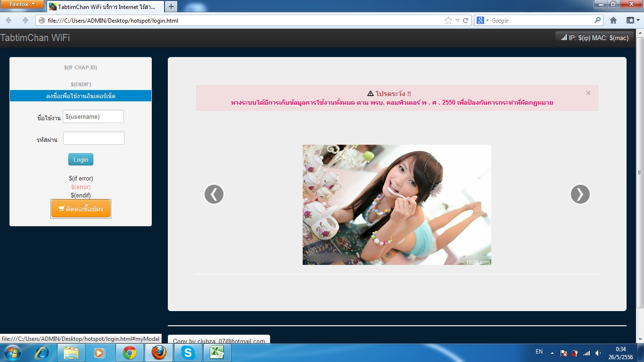The width and height of the screenshot is (644, 362).
Task: Click the Copy by clubza_07@hotmail.com button
Action: pos(219,340)
